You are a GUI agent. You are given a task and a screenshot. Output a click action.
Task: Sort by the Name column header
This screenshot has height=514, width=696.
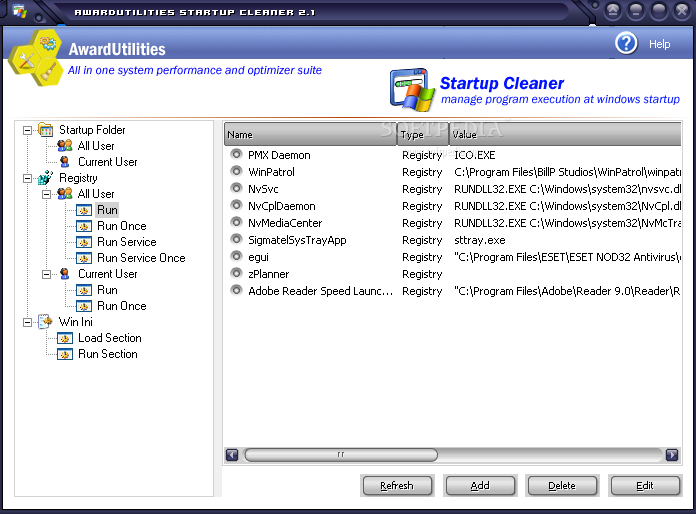click(310, 134)
